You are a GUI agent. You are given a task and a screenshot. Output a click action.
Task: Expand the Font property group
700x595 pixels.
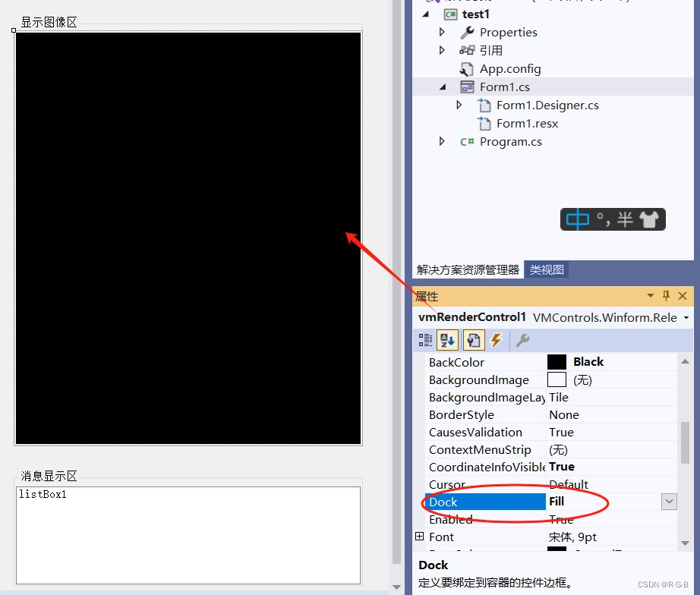click(420, 537)
